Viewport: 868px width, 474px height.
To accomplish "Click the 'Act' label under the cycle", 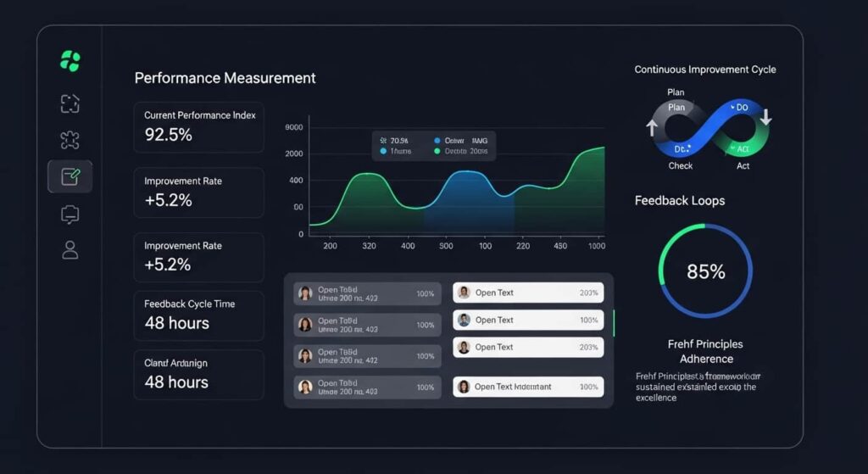I will click(743, 166).
